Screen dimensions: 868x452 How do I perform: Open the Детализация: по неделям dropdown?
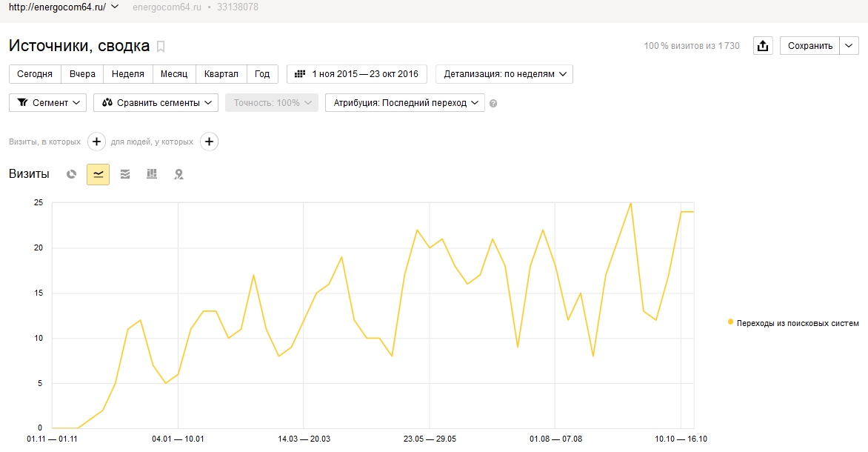pos(504,74)
